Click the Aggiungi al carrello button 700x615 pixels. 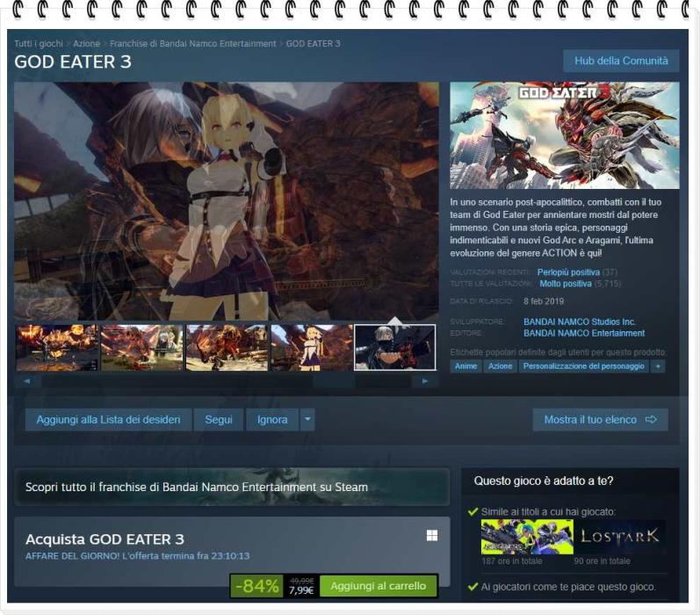pyautogui.click(x=379, y=586)
